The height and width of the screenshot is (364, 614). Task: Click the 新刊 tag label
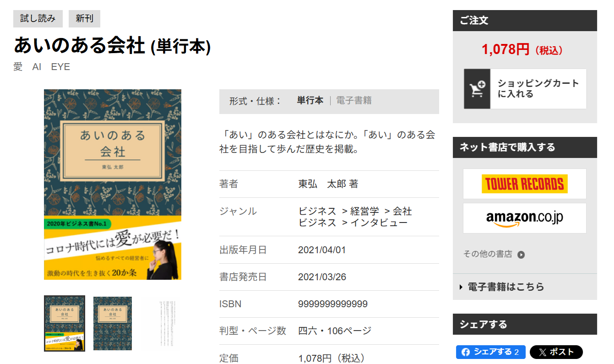(84, 19)
